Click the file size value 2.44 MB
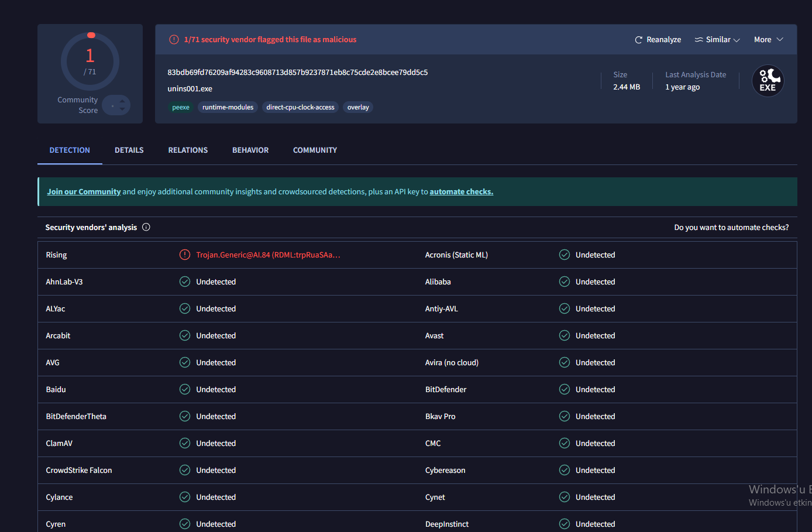 point(627,87)
